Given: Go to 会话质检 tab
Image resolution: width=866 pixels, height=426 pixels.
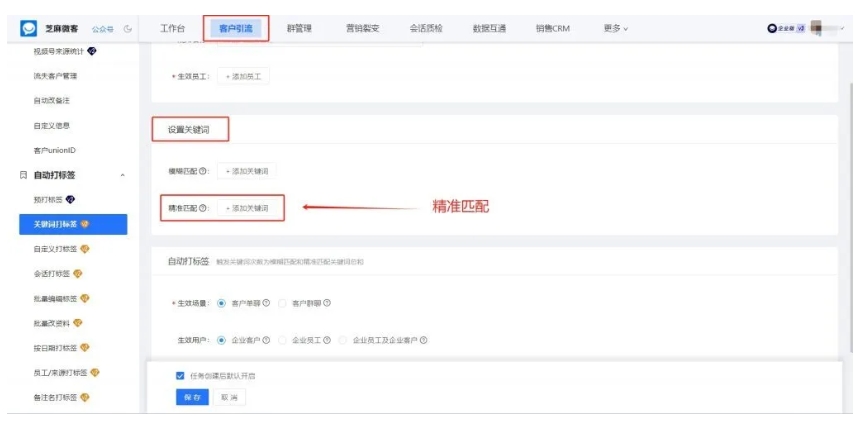Looking at the screenshot, I should pyautogui.click(x=426, y=28).
